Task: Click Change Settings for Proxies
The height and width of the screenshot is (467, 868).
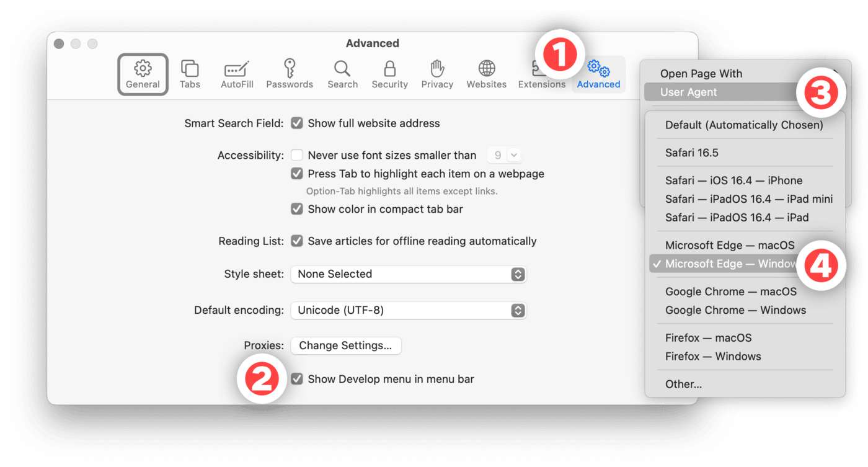Action: 345,345
